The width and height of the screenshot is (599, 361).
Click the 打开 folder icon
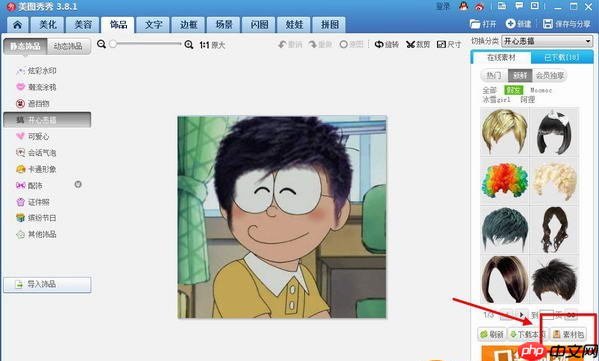tap(475, 24)
